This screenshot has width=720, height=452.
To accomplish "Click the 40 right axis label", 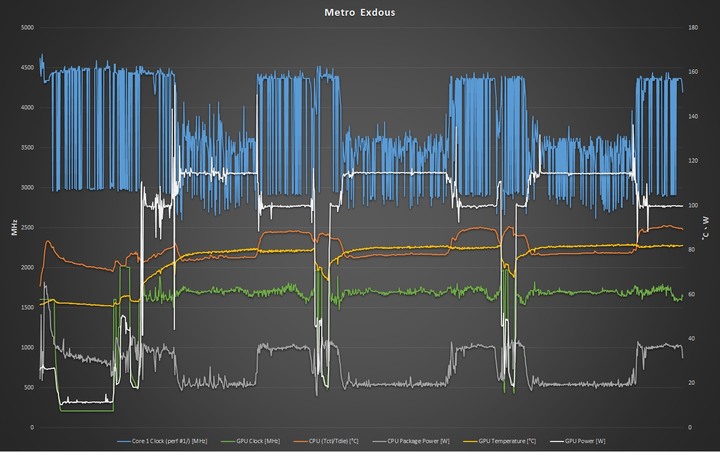I will tap(692, 339).
